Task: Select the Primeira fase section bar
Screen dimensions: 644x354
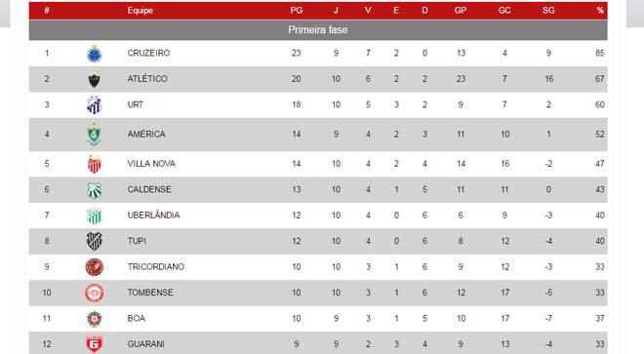Action: [x=318, y=30]
